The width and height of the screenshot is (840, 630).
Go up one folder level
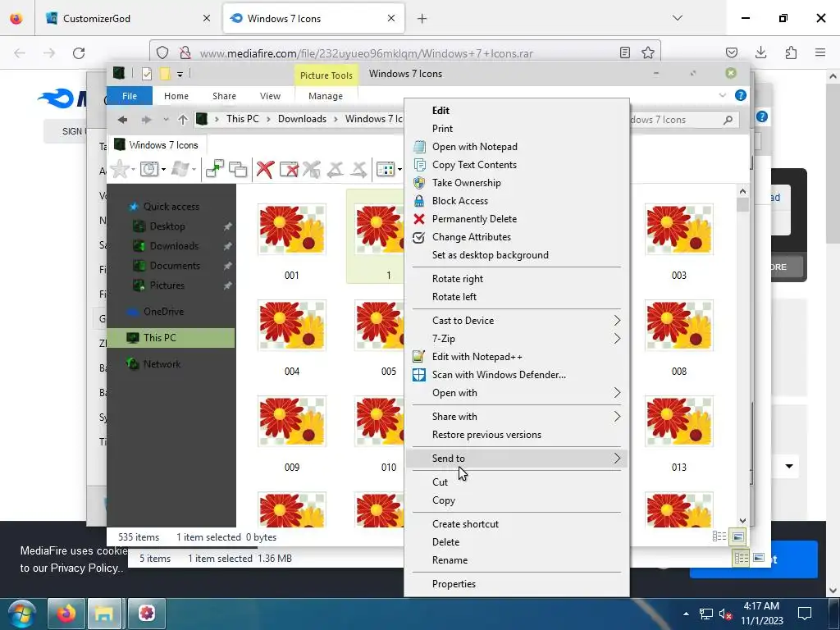(183, 120)
